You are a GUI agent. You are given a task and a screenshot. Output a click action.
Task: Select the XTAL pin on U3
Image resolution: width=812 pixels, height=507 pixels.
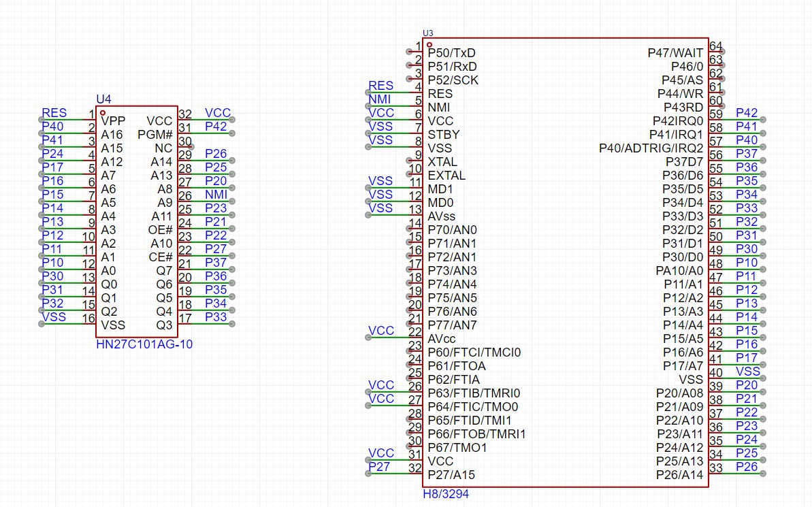tap(442, 162)
